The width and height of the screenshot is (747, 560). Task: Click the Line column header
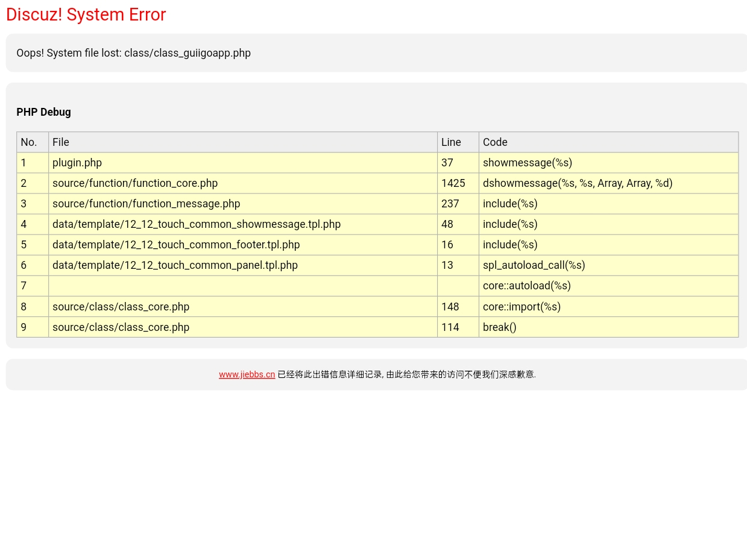451,142
